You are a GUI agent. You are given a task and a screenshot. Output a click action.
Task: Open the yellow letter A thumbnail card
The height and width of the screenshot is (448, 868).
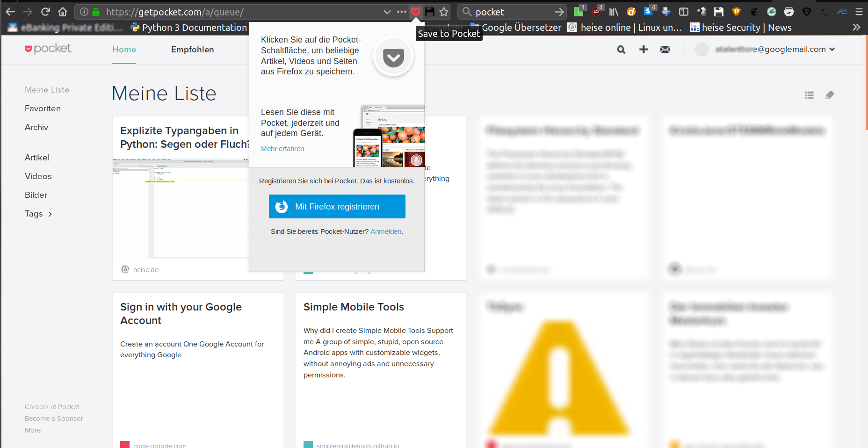(x=559, y=379)
